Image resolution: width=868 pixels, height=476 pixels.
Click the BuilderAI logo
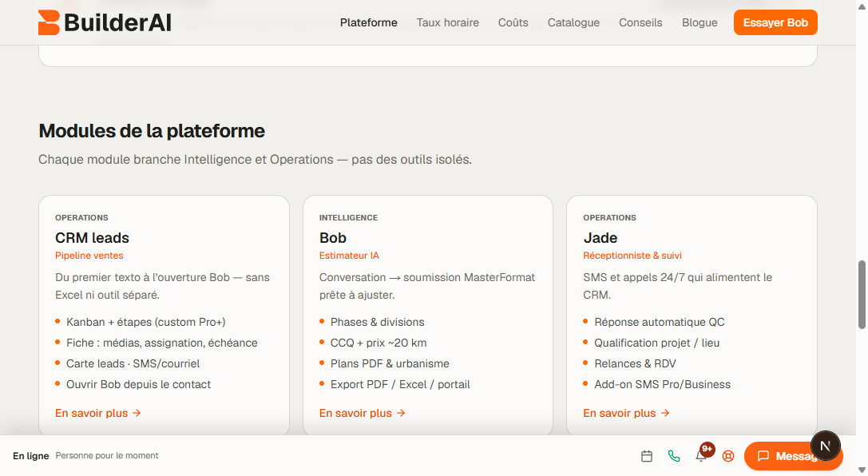click(105, 22)
